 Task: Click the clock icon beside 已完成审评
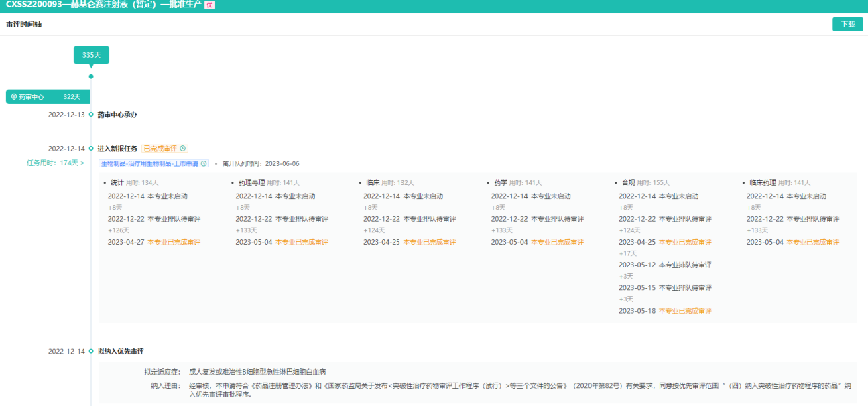183,149
